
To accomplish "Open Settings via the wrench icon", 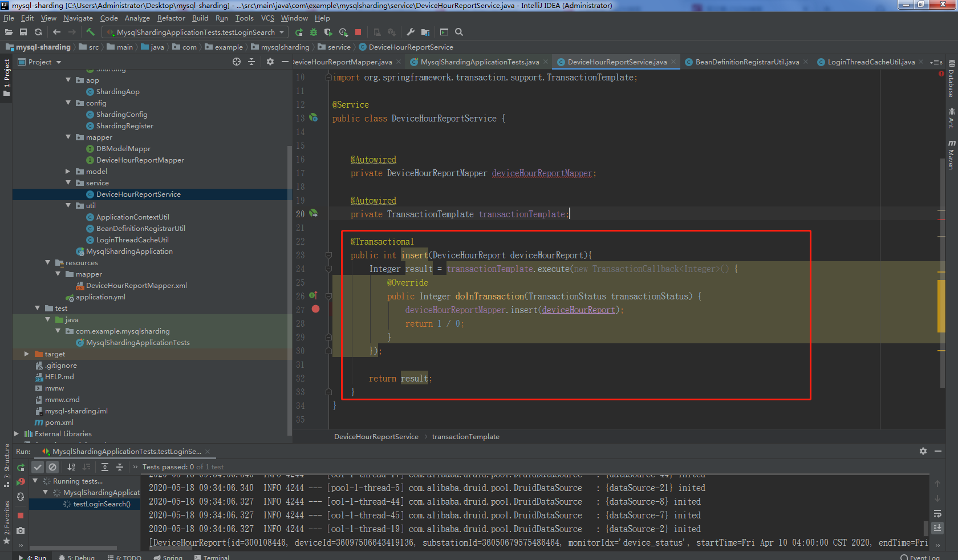I will pos(411,33).
